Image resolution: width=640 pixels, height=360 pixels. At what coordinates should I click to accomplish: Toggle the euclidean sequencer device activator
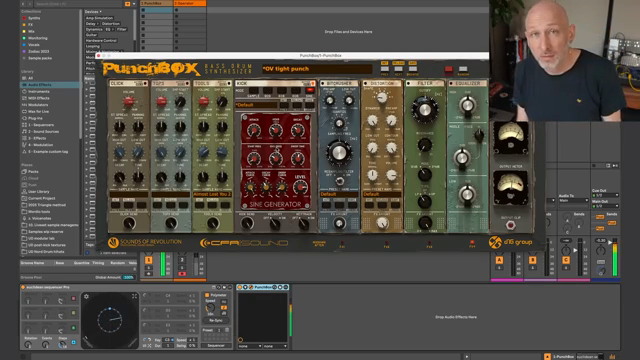[23, 287]
